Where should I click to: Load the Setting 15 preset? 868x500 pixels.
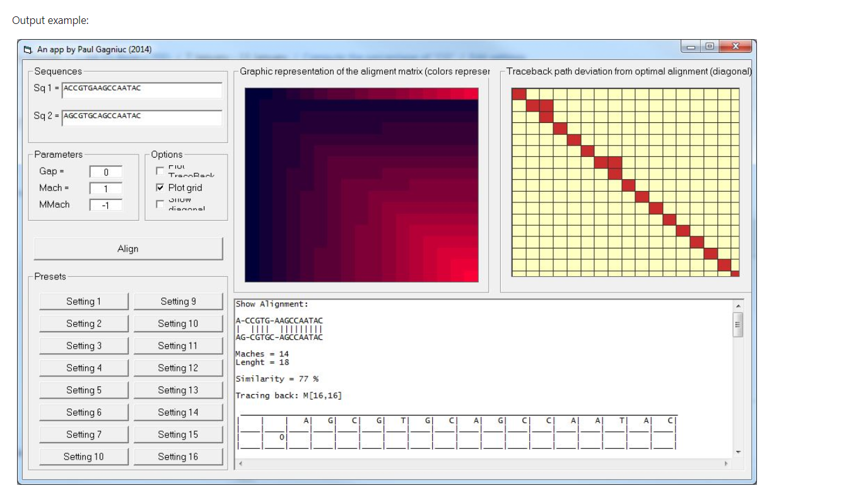point(178,434)
